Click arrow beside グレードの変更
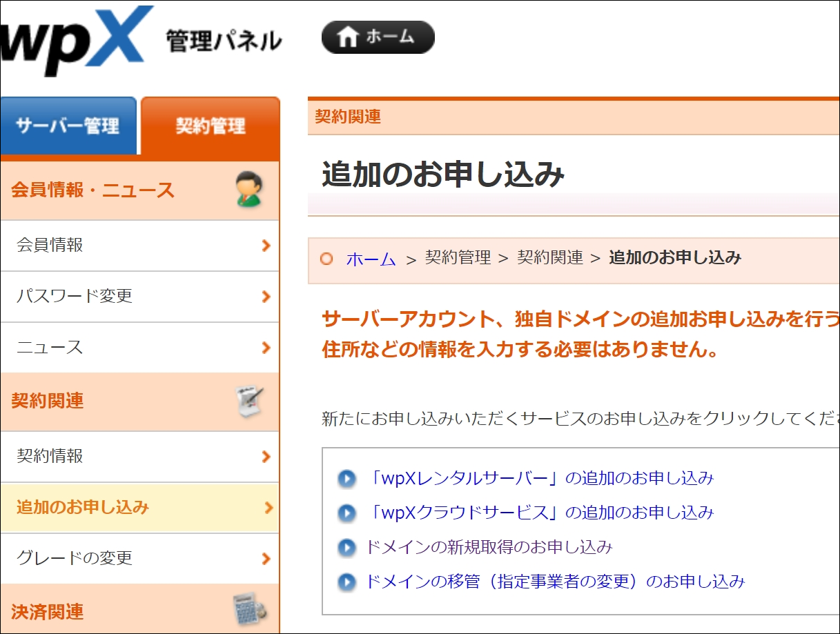Screen dimensions: 840x634 coord(266,559)
